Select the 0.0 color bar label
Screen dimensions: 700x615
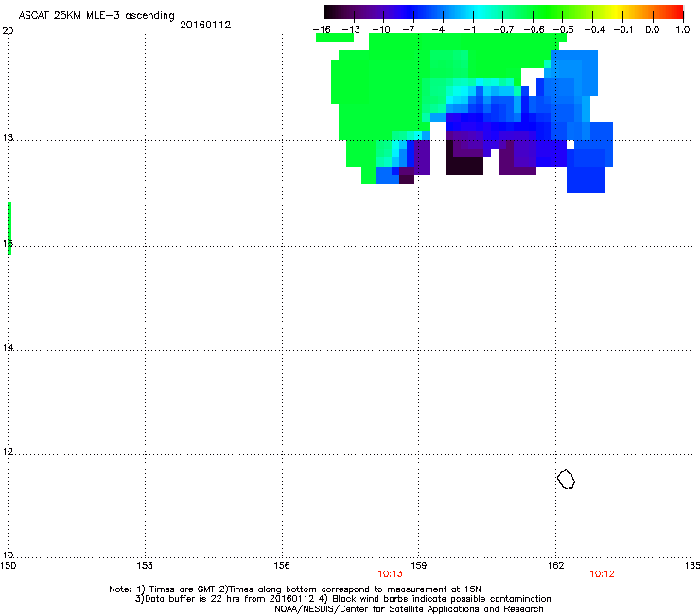point(653,30)
